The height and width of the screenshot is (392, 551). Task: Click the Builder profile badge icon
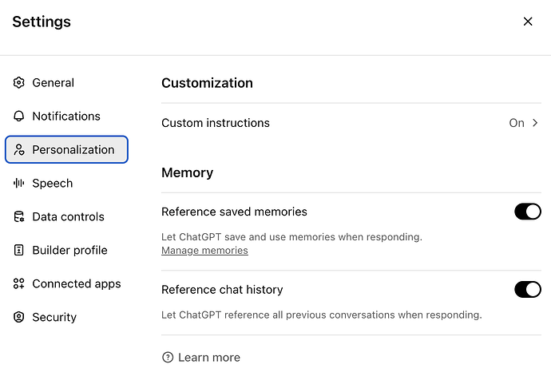pyautogui.click(x=19, y=251)
